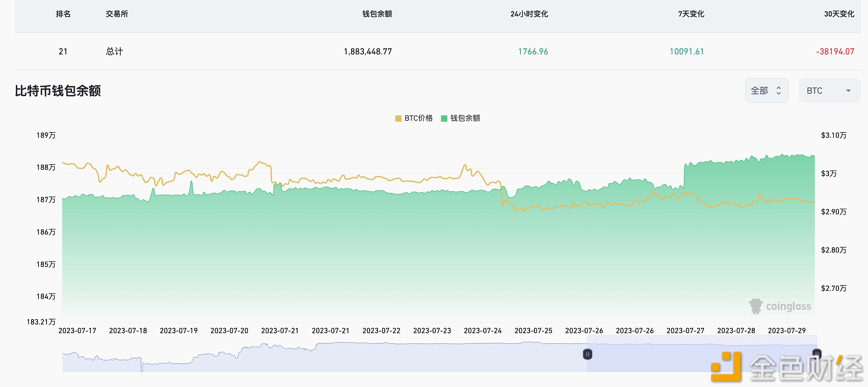The image size is (868, 387).
Task: Sort by 30天变化 column header
Action: [x=839, y=14]
